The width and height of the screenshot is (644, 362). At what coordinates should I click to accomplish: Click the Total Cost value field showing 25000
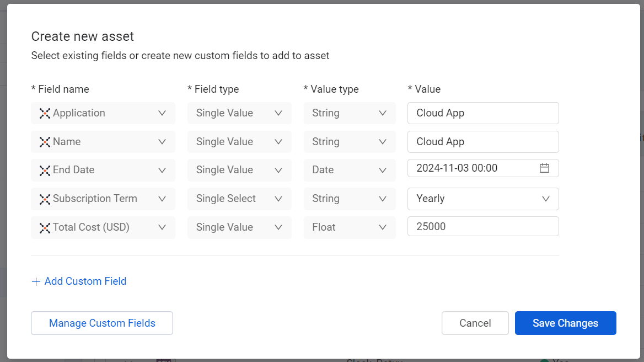482,227
